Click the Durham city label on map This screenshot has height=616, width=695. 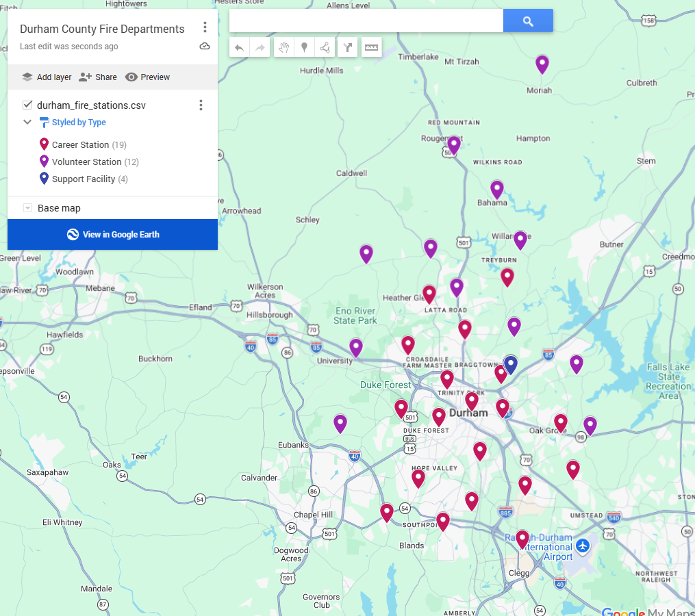coord(468,413)
